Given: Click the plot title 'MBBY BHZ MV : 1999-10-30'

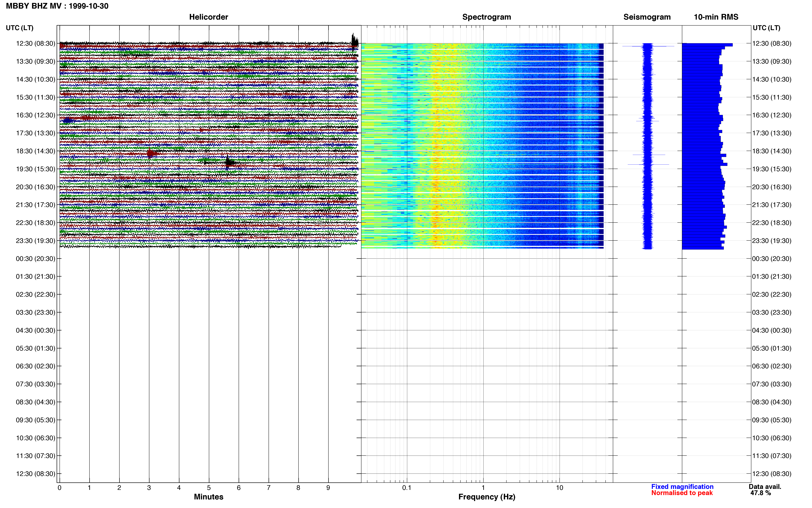Looking at the screenshot, I should 57,6.
